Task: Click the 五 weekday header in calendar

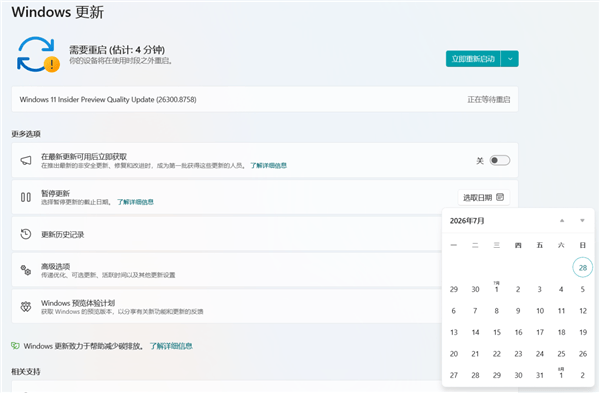Action: 540,245
